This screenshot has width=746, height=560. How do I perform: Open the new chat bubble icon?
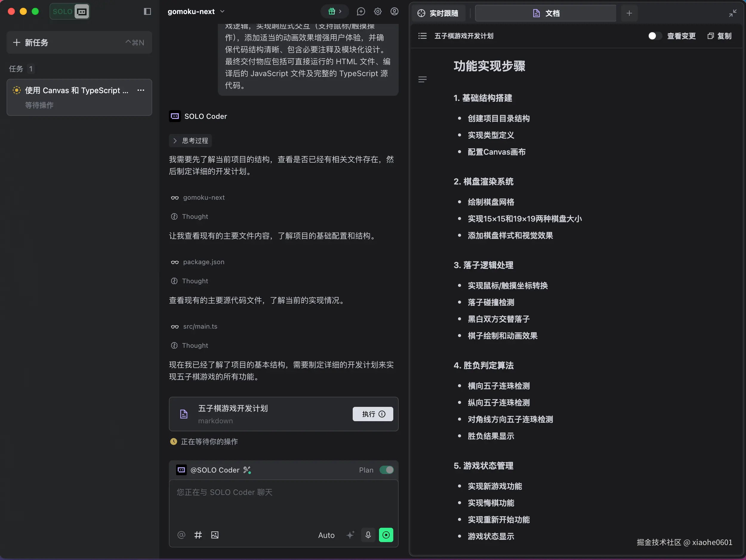click(361, 11)
